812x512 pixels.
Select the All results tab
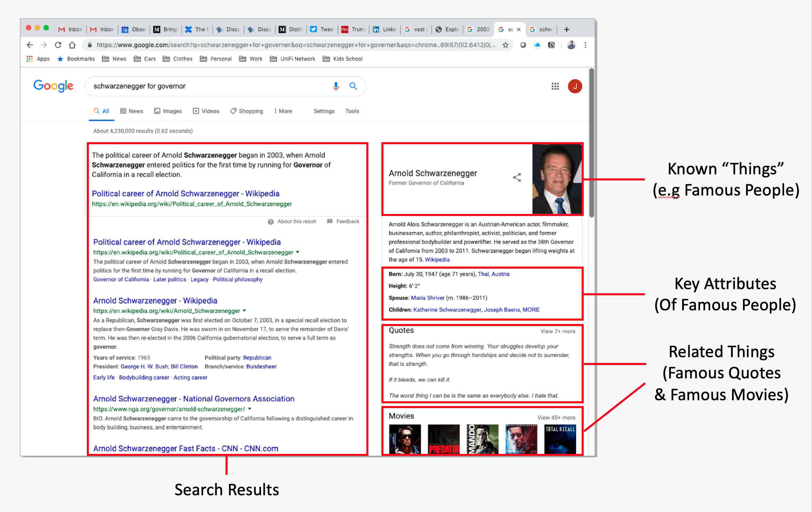tap(101, 111)
